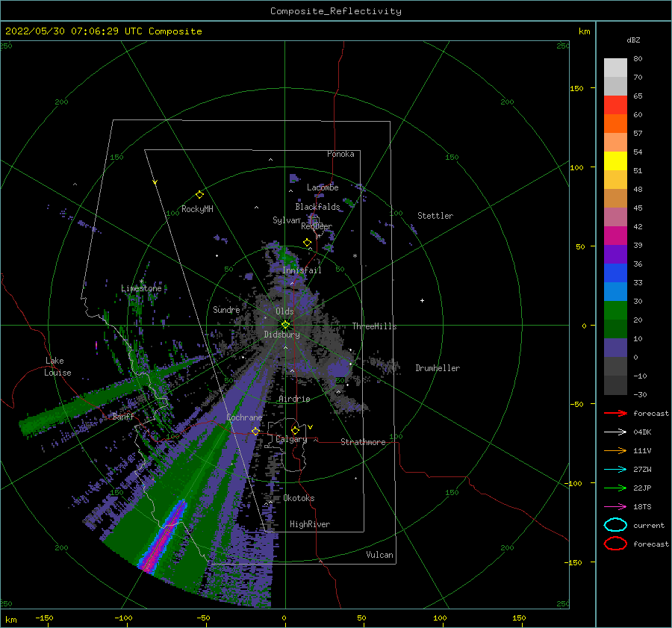The image size is (672, 628).
Task: Click the Drumheller label
Action: (x=438, y=368)
